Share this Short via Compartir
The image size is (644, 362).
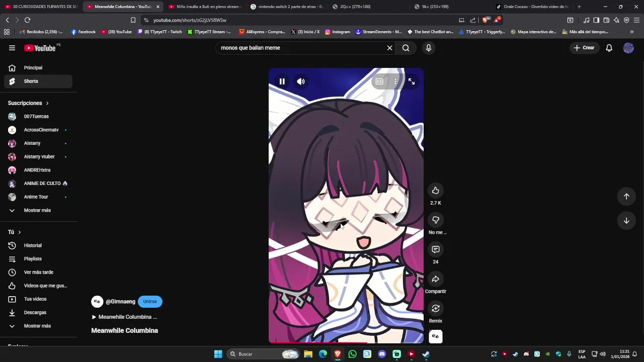click(436, 279)
